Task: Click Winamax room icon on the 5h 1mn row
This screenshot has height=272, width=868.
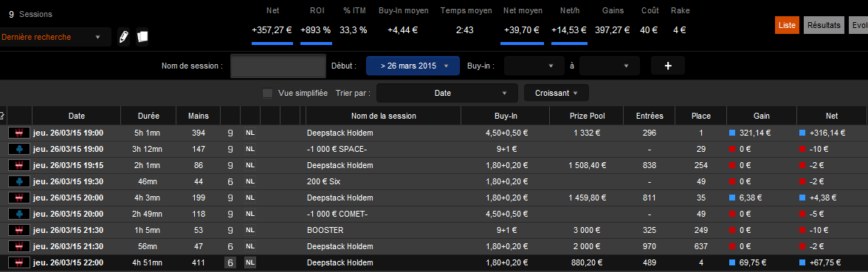Action: tap(18, 133)
